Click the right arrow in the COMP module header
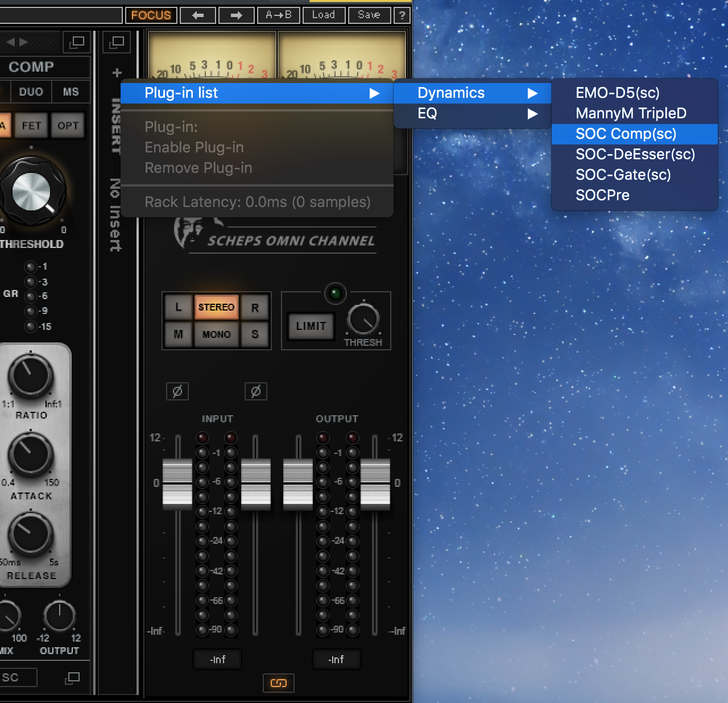 point(23,42)
